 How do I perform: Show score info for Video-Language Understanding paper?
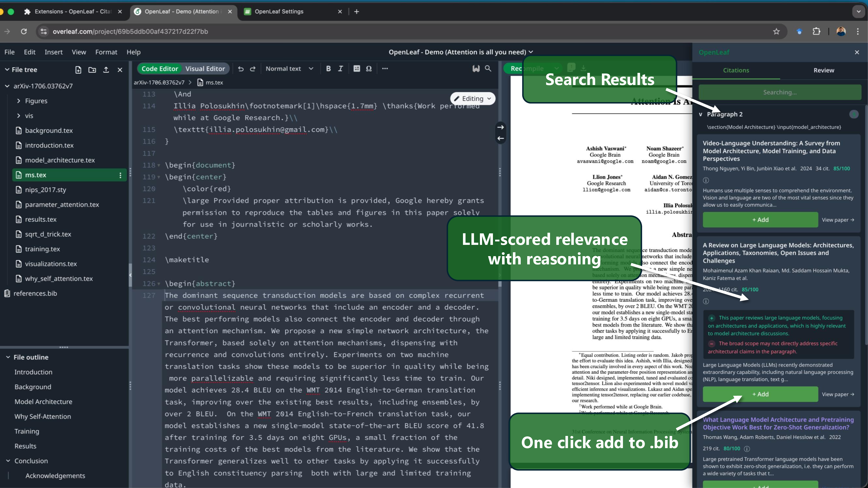click(x=706, y=180)
